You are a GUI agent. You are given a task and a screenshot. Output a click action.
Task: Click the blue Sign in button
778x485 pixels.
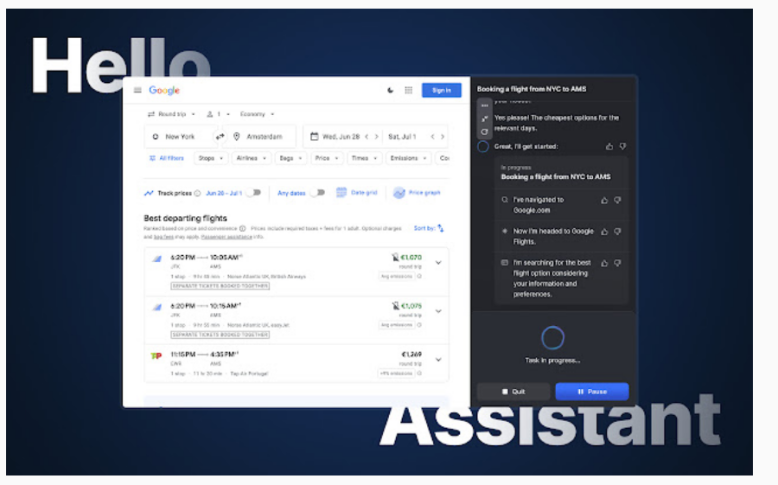point(442,90)
